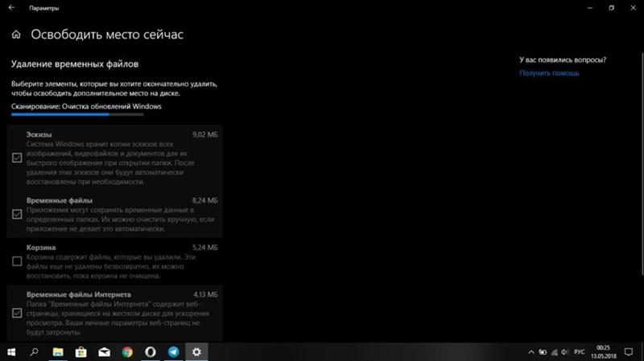Click the 4,13 МБ size value
Viewport: 644px width, 361px height.
[x=205, y=294]
